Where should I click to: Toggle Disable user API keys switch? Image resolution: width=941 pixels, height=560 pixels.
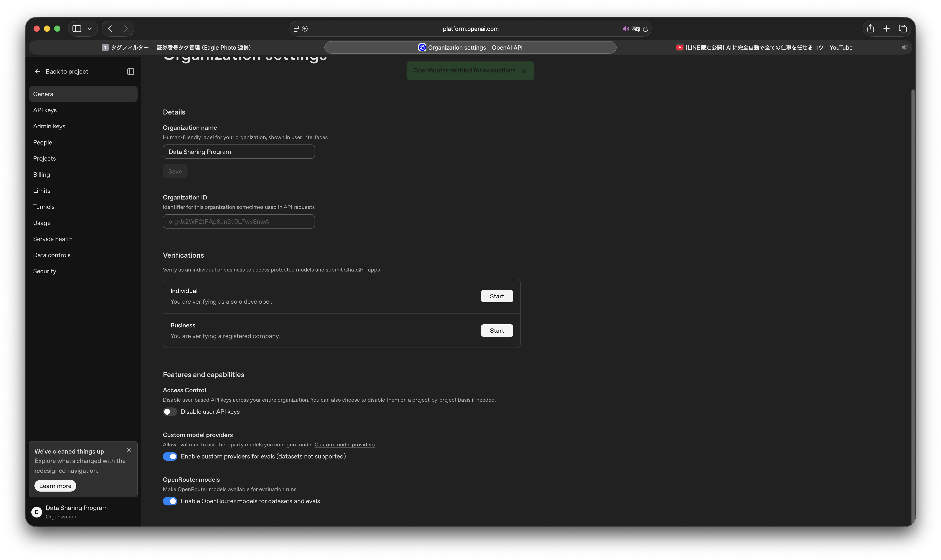(170, 412)
